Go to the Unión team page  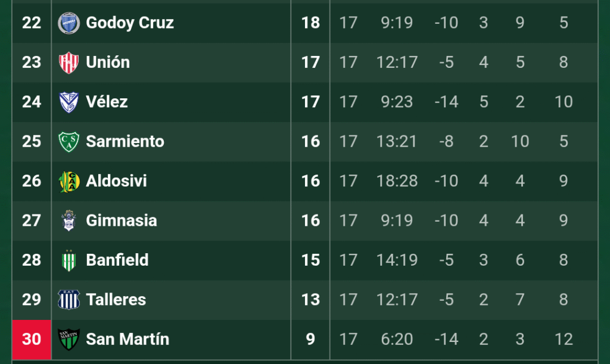[108, 62]
